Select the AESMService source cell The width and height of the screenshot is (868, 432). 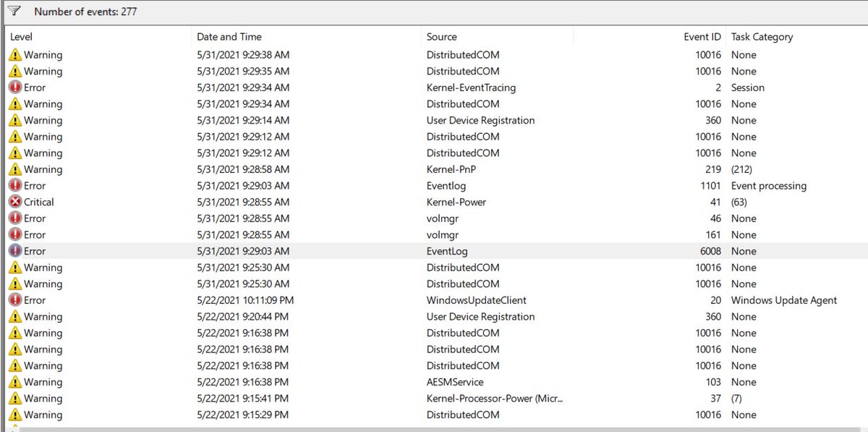tap(455, 382)
